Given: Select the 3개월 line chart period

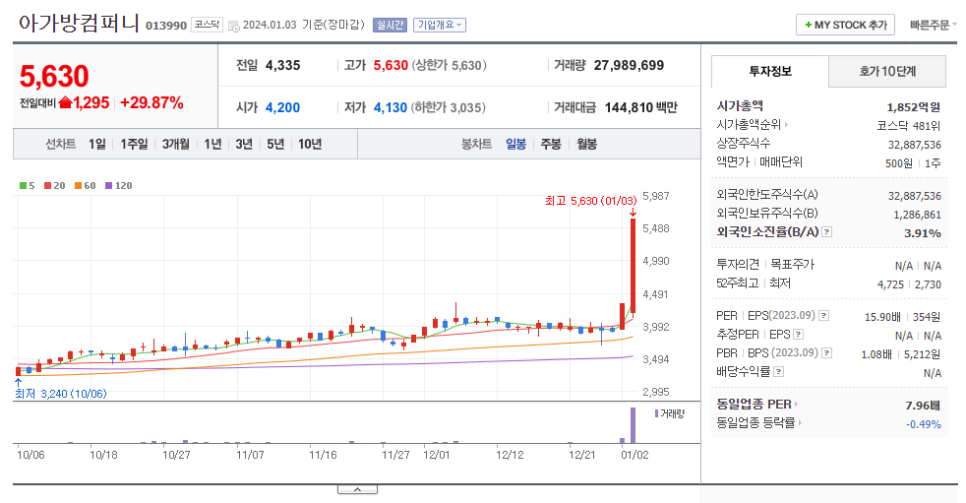Looking at the screenshot, I should 176,144.
